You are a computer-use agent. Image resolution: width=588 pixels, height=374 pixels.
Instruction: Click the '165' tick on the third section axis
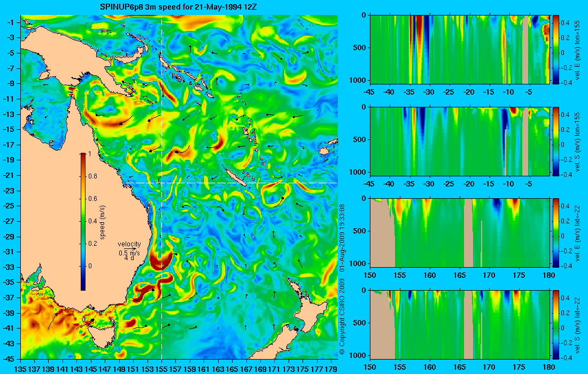pyautogui.click(x=460, y=275)
